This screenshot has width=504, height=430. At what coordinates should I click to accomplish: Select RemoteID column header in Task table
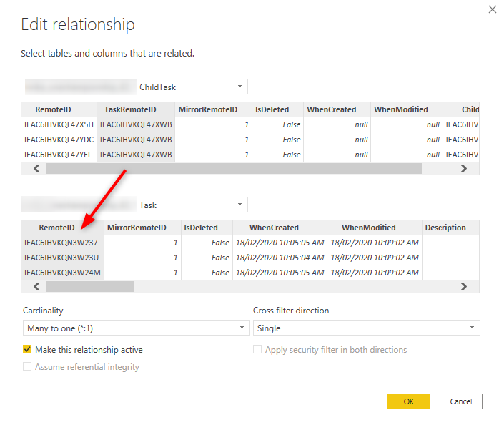[x=63, y=228]
